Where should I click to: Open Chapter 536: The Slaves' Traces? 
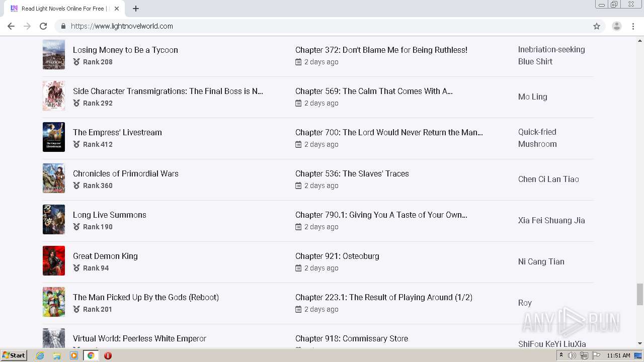(x=352, y=173)
